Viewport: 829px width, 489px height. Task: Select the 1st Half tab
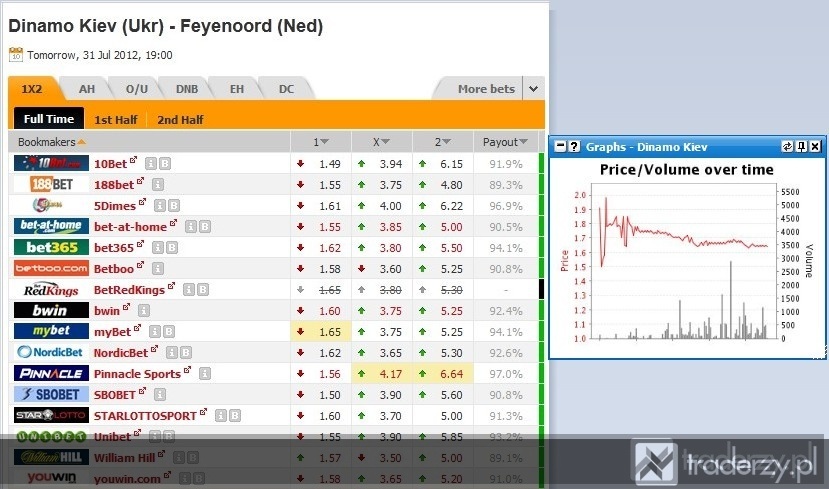[x=115, y=120]
